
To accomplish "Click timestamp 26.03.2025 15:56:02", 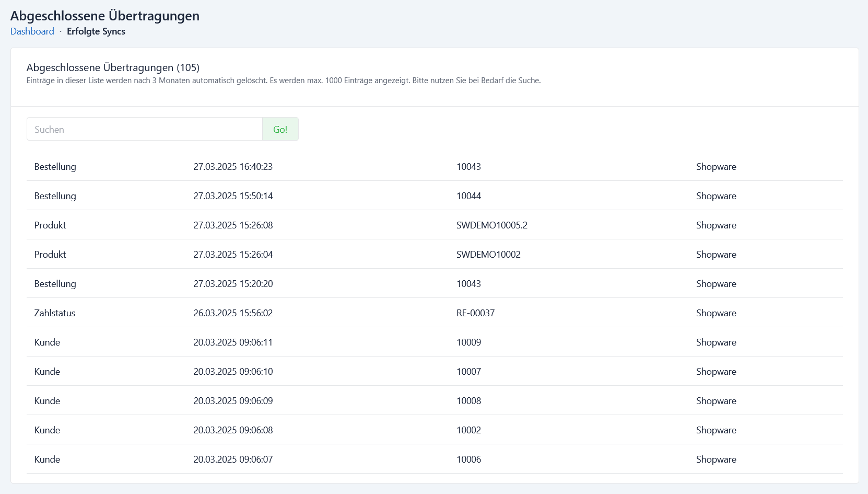I will 233,313.
